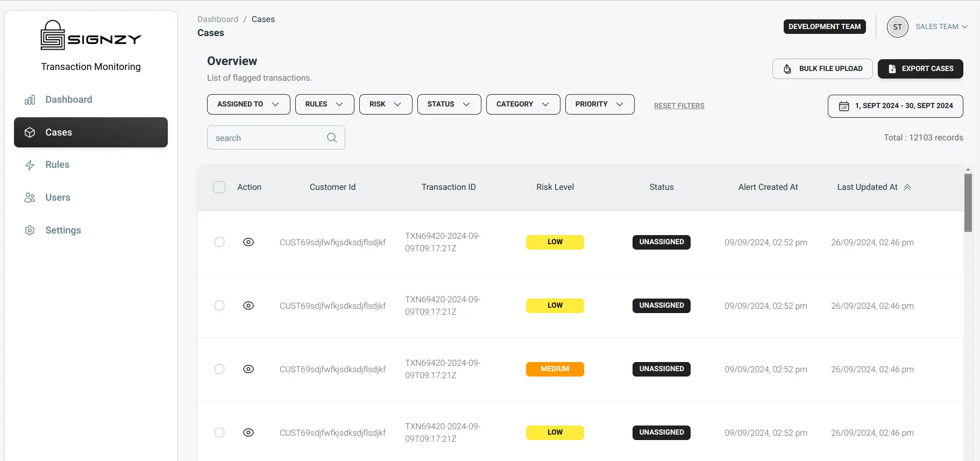Click the Customer Id column header
This screenshot has width=980, height=461.
click(x=332, y=187)
